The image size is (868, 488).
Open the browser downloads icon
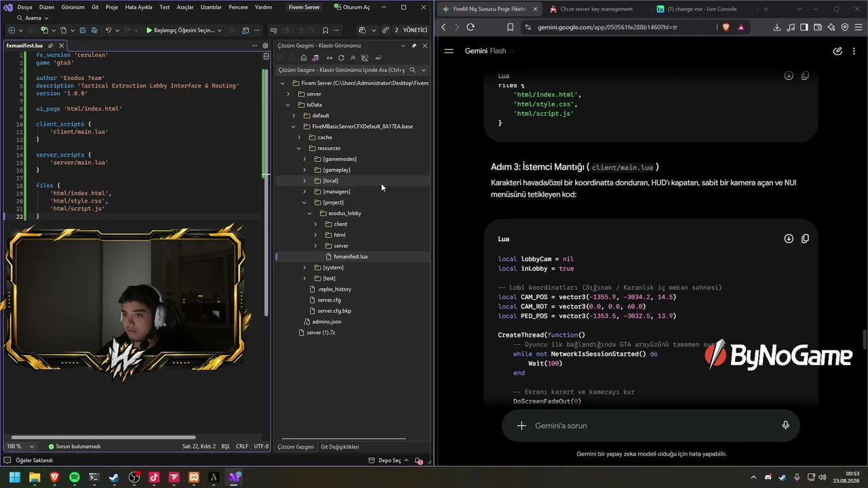777,27
